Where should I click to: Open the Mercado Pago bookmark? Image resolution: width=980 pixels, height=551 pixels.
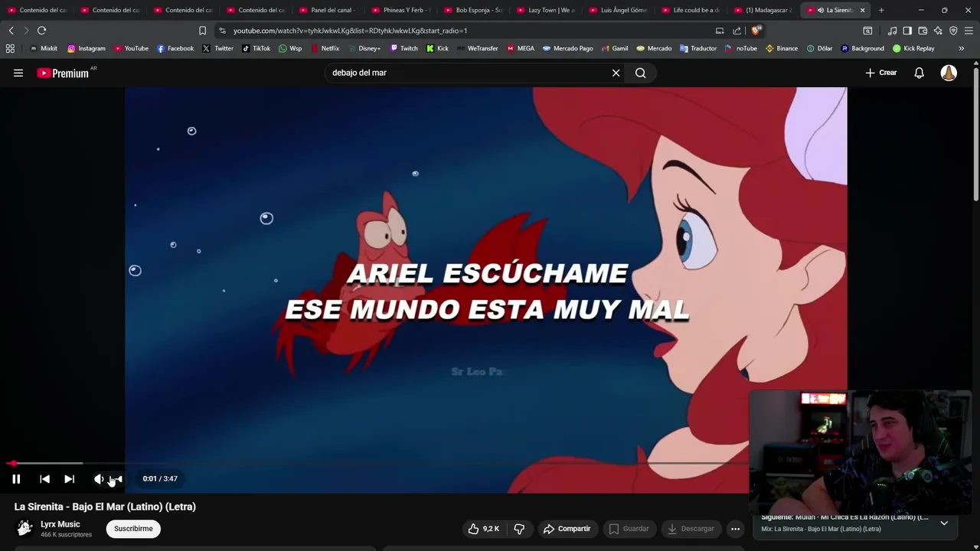point(567,48)
